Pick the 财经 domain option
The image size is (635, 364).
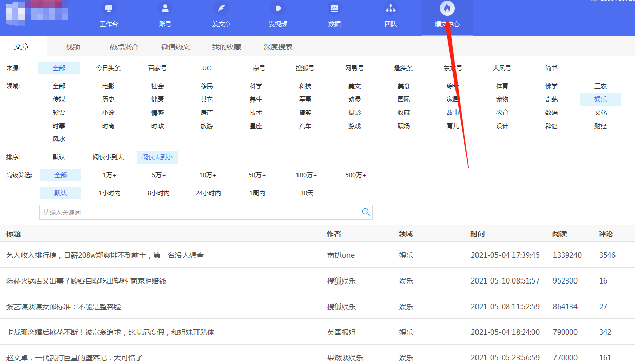click(x=601, y=126)
